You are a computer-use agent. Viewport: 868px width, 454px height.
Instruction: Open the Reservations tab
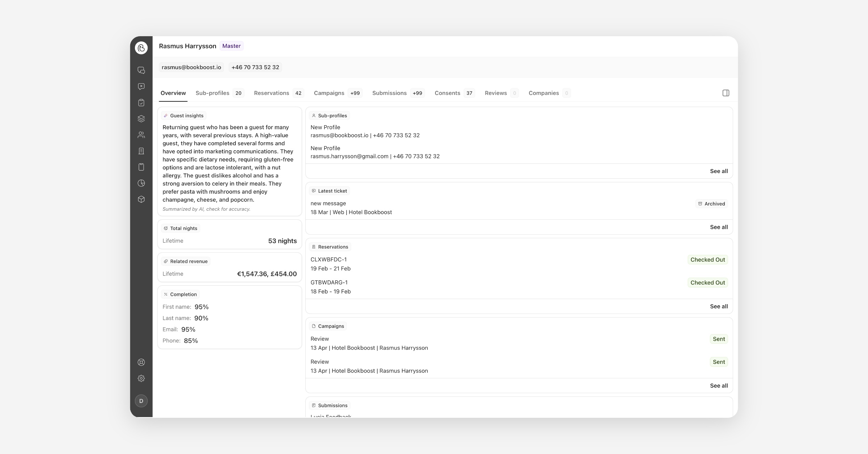pos(279,93)
